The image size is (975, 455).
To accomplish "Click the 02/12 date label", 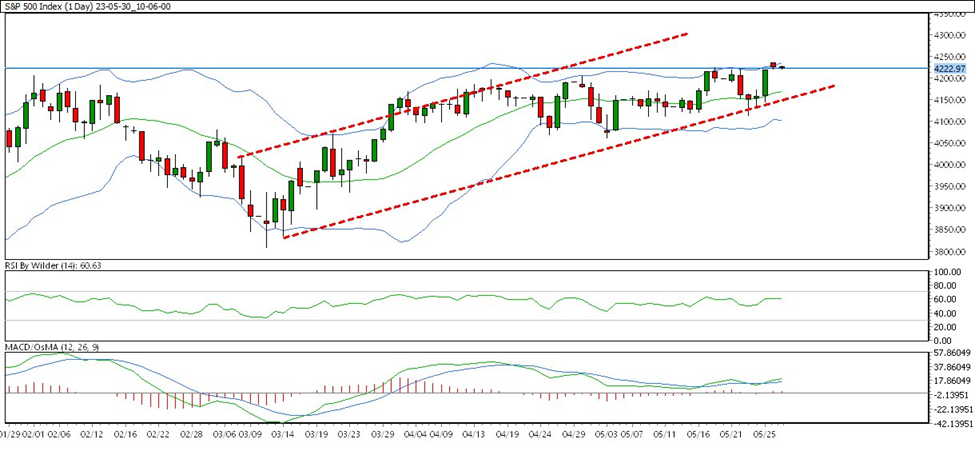I will [91, 435].
